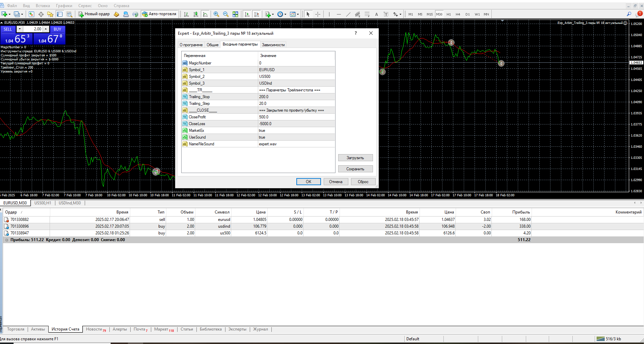Open the Market Watch window icon
The height and width of the screenshot is (344, 644).
pos(31,14)
